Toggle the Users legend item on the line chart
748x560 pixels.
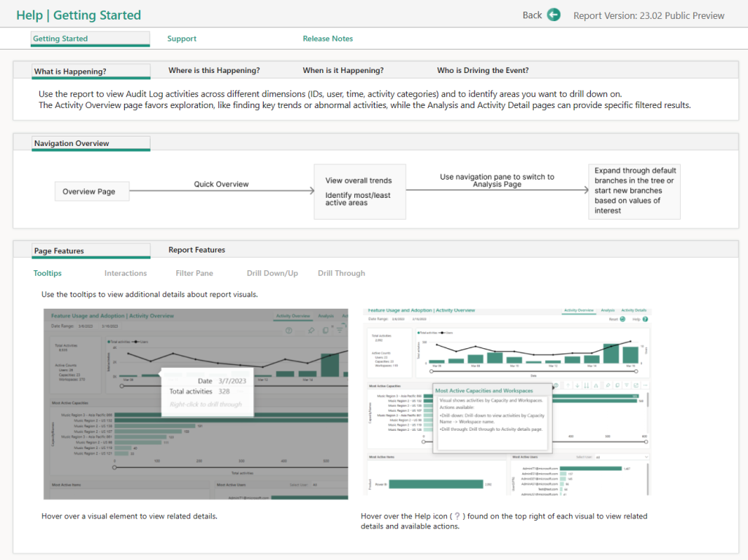tap(144, 342)
